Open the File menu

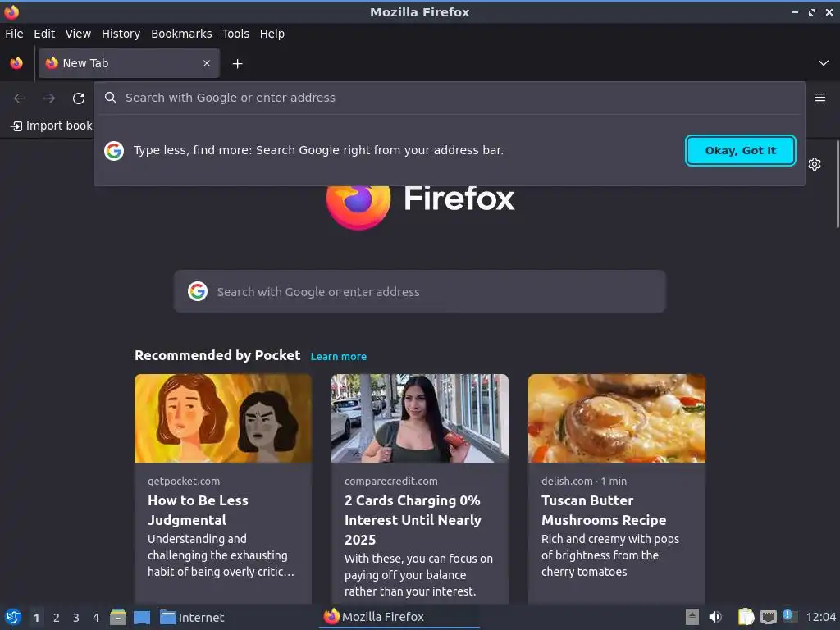pos(14,34)
